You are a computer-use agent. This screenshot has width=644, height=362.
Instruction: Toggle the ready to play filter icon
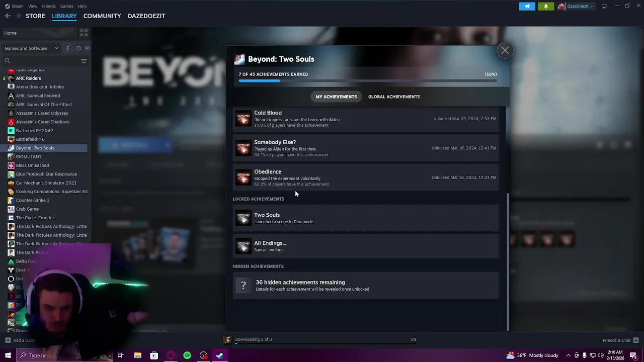(87, 48)
